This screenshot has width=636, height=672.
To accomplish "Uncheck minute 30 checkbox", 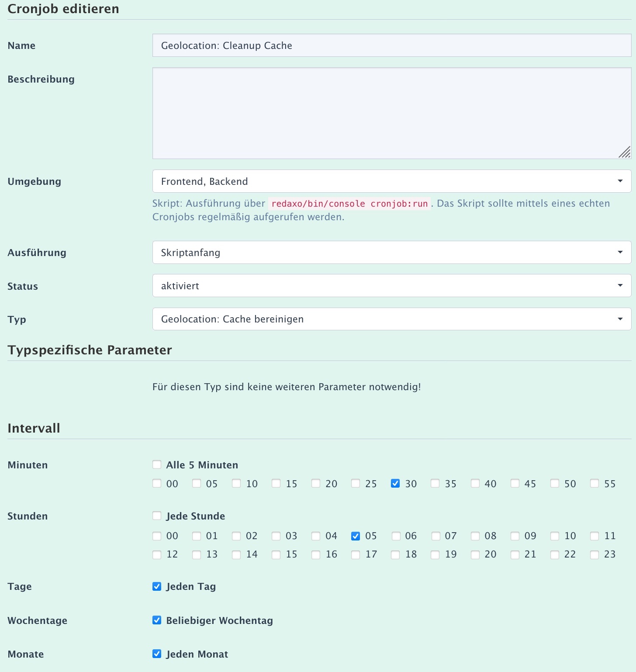I will point(395,483).
